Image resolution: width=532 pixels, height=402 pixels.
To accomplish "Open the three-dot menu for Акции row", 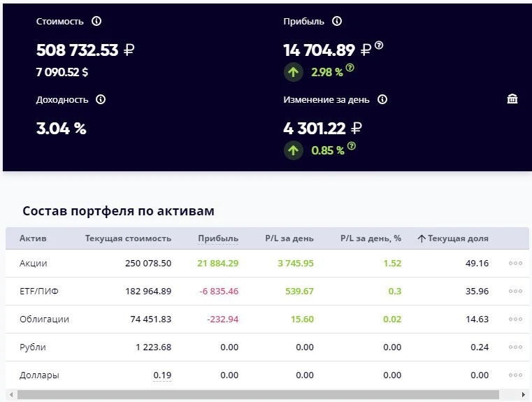I will click(x=515, y=264).
